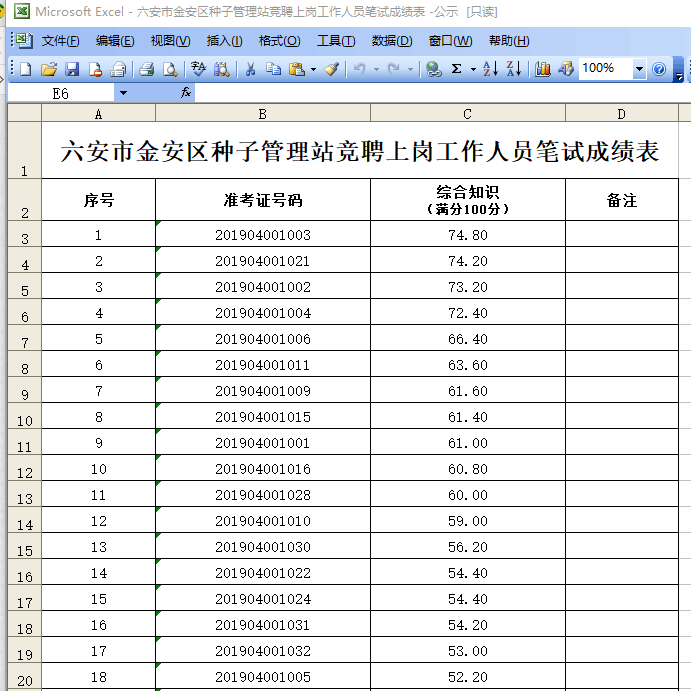Sort descending Z to A
The width and height of the screenshot is (691, 691).
514,69
